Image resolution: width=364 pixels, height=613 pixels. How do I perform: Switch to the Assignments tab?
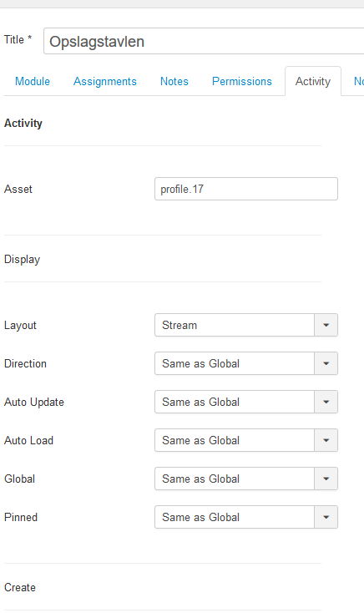105,81
